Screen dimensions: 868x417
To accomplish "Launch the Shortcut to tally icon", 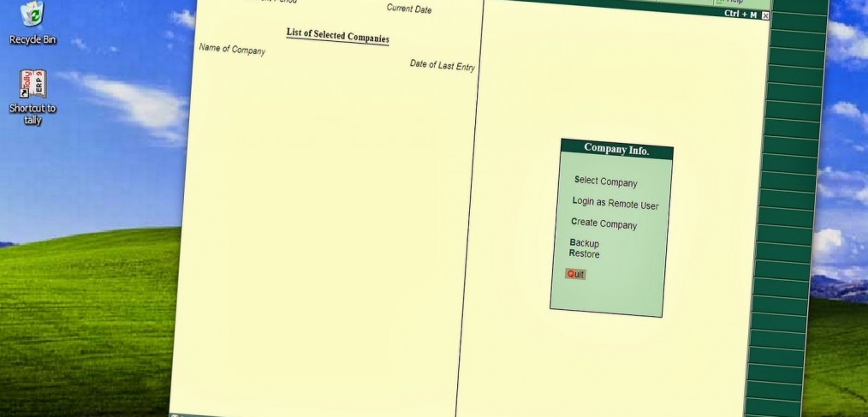I will [33, 98].
